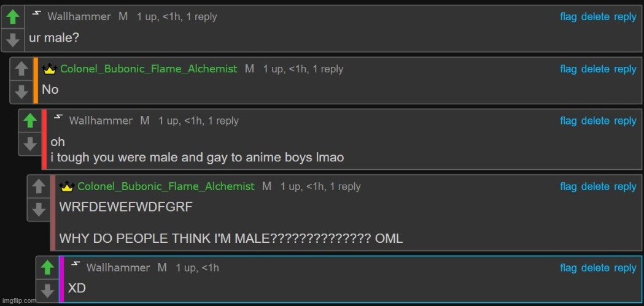Open Wallhammer's profile on top comment
The width and height of the screenshot is (644, 306).
click(x=79, y=17)
